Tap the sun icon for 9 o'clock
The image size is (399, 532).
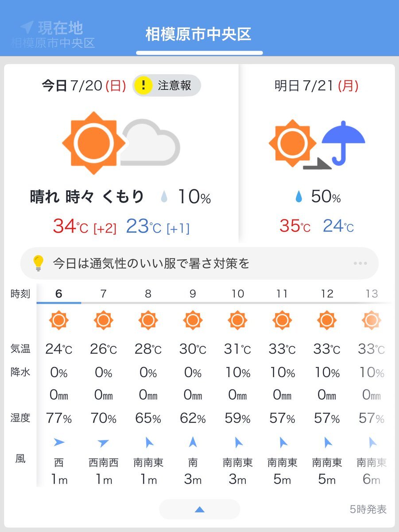tap(193, 320)
